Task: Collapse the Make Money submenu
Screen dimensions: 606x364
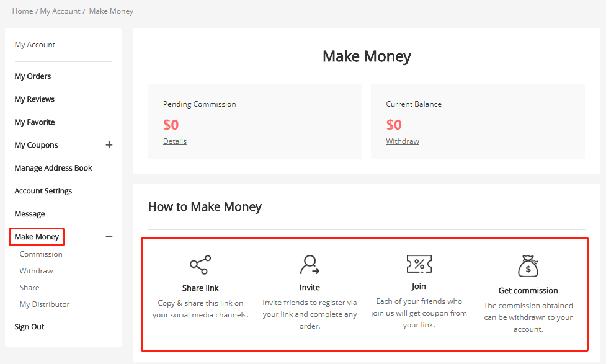Action: tap(109, 236)
